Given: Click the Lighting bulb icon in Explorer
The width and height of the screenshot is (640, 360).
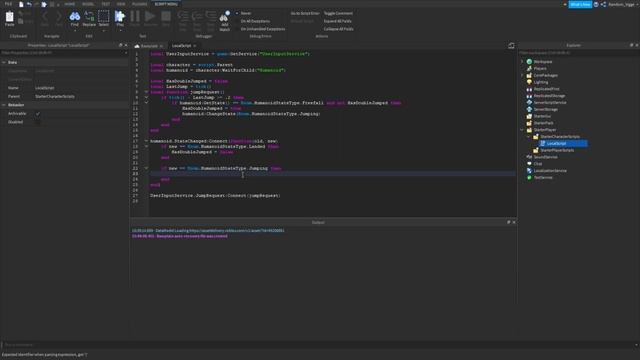Looking at the screenshot, I should tap(529, 82).
